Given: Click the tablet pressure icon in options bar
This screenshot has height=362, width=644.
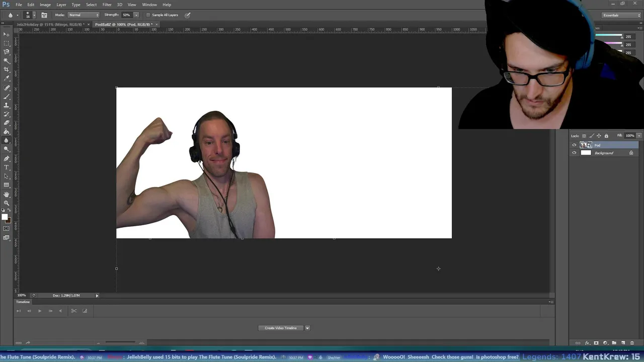Looking at the screenshot, I should tap(188, 15).
